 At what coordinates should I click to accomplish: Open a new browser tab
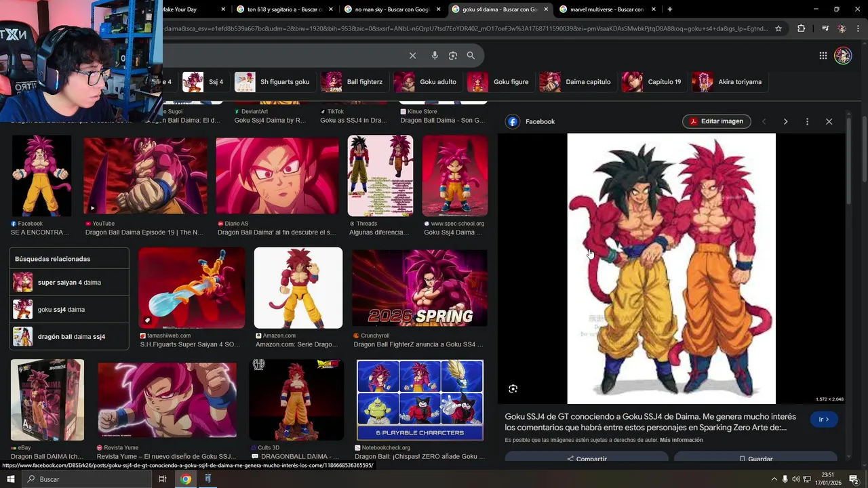point(669,9)
